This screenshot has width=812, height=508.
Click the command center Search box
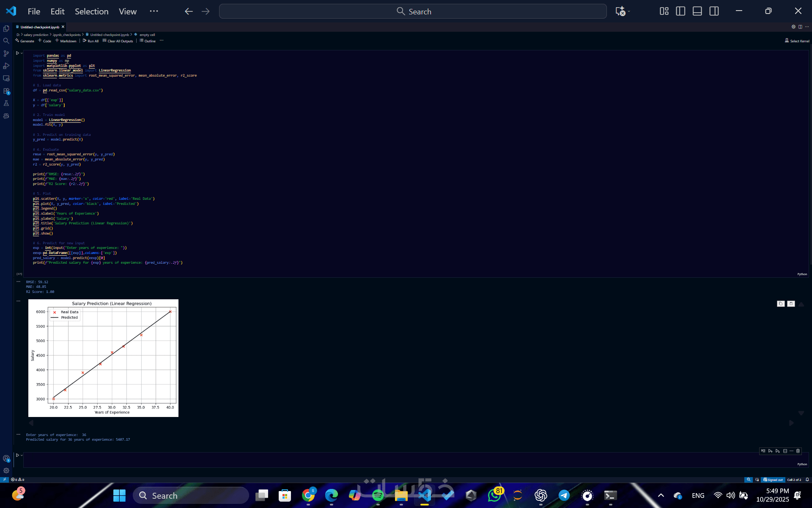(x=413, y=11)
